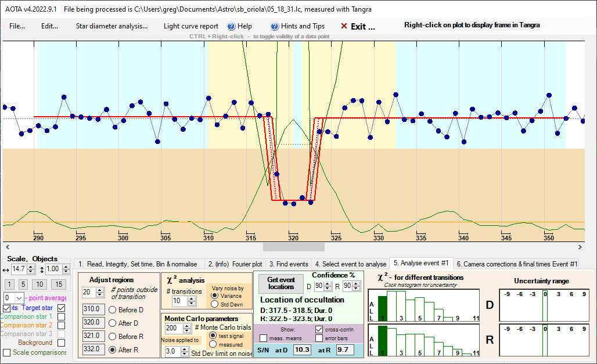Click the Help question mark icon
Viewport: 597px width, 364px height.
click(231, 26)
